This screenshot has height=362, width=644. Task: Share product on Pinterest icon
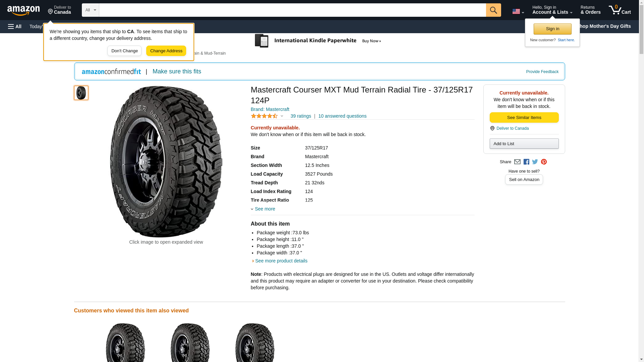point(544,162)
